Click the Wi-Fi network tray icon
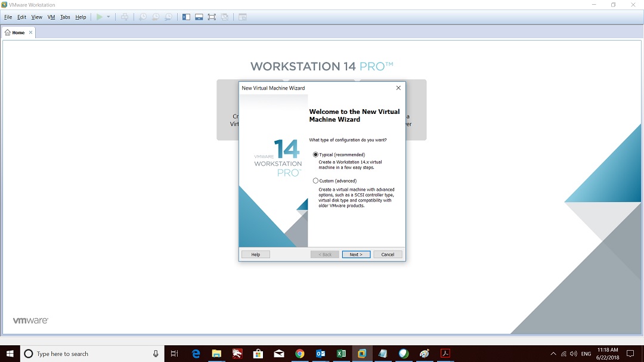This screenshot has width=644, height=362. [x=563, y=354]
